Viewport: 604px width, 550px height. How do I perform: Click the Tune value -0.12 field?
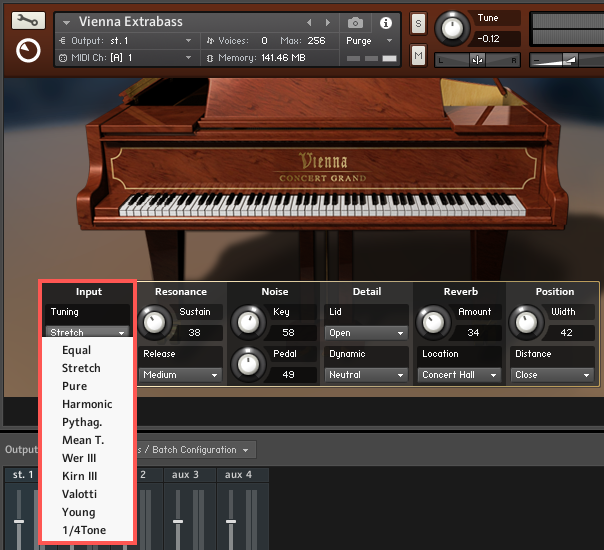pos(494,39)
